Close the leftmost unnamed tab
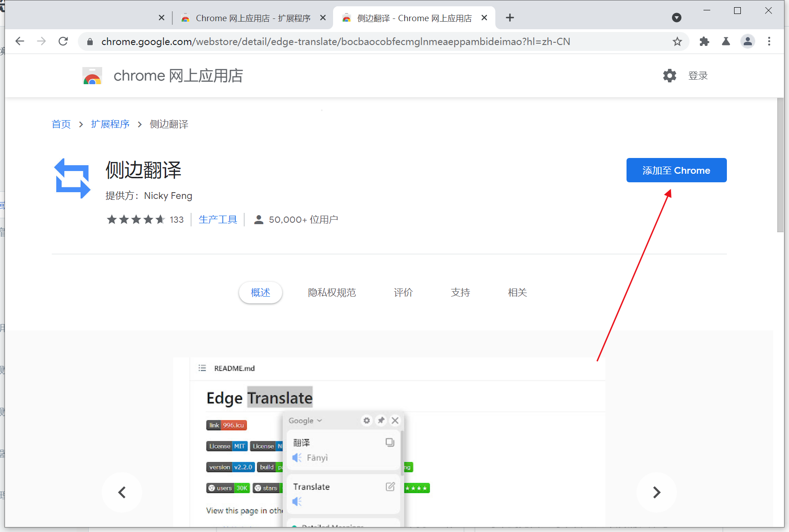Image resolution: width=789 pixels, height=532 pixels. (162, 18)
